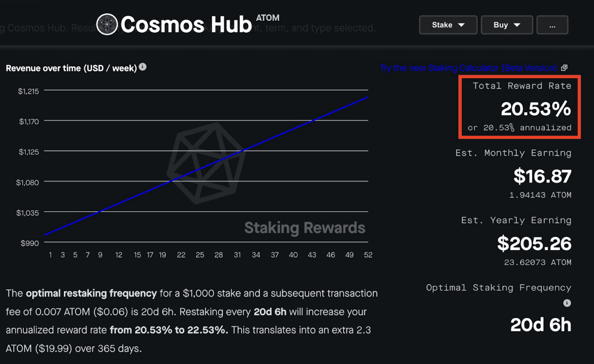Click info icon beside Revenue over time

(143, 67)
